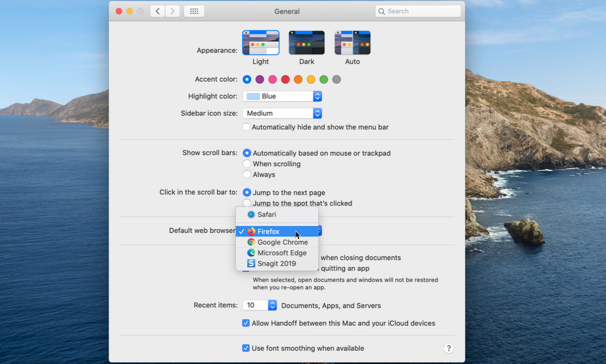Select show scroll bars When scrolling
606x364 pixels.
click(247, 164)
